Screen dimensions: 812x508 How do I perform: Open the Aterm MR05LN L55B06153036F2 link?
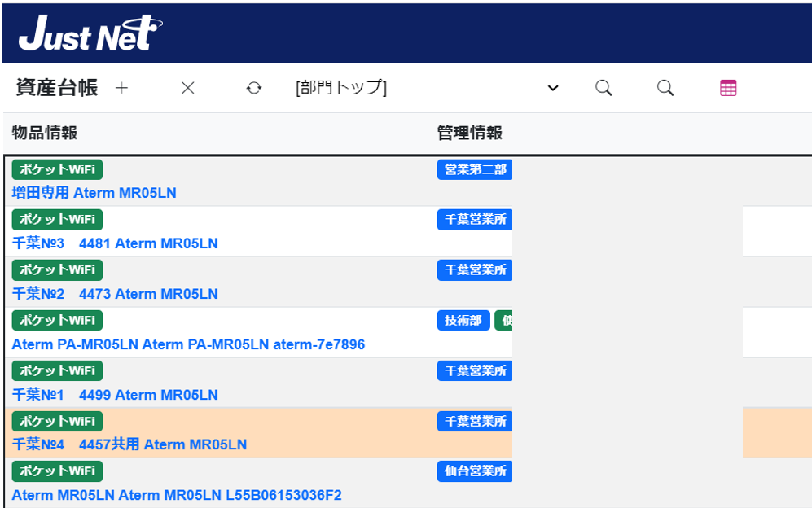point(177,495)
